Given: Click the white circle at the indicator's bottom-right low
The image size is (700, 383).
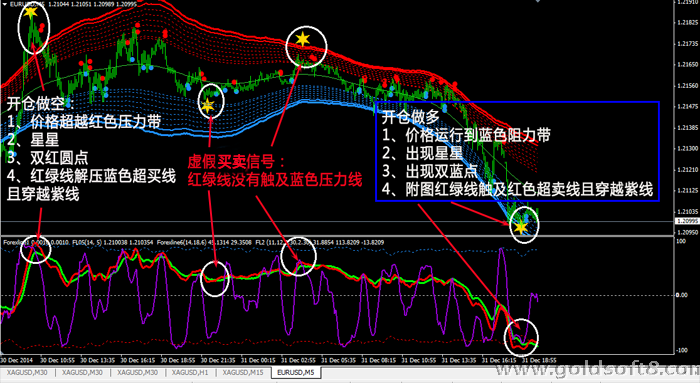Looking at the screenshot, I should 521,337.
